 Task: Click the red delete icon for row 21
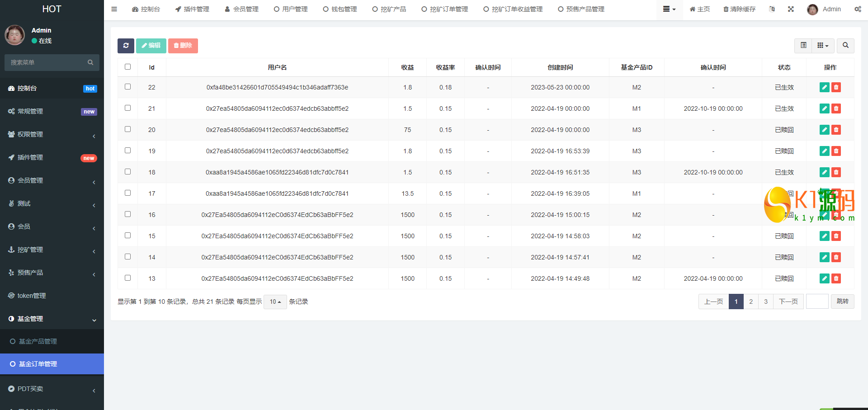[836, 108]
